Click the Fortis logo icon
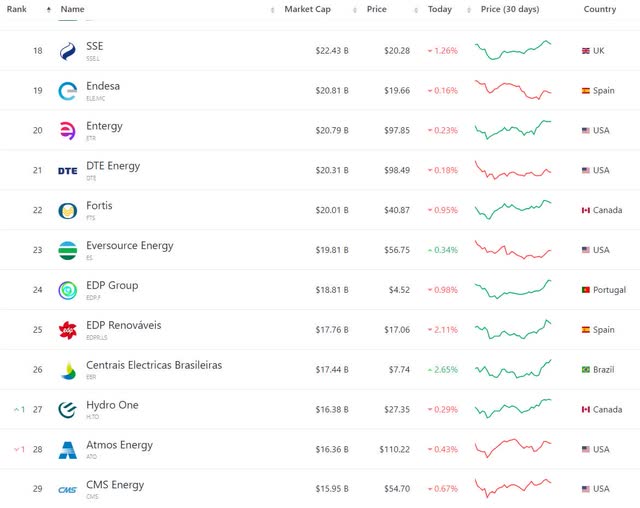The image size is (640, 508). [x=67, y=211]
